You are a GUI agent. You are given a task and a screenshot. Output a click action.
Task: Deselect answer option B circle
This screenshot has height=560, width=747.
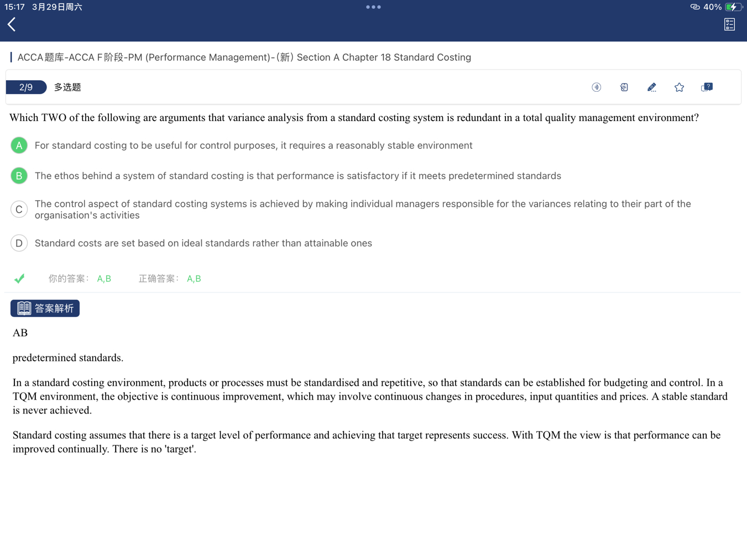19,176
